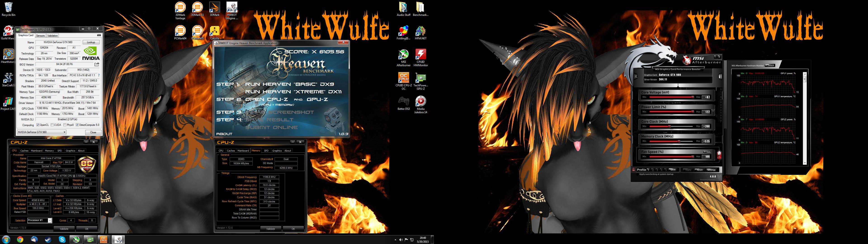
Task: Open the PCMark04 desktop shortcut
Action: point(180,33)
